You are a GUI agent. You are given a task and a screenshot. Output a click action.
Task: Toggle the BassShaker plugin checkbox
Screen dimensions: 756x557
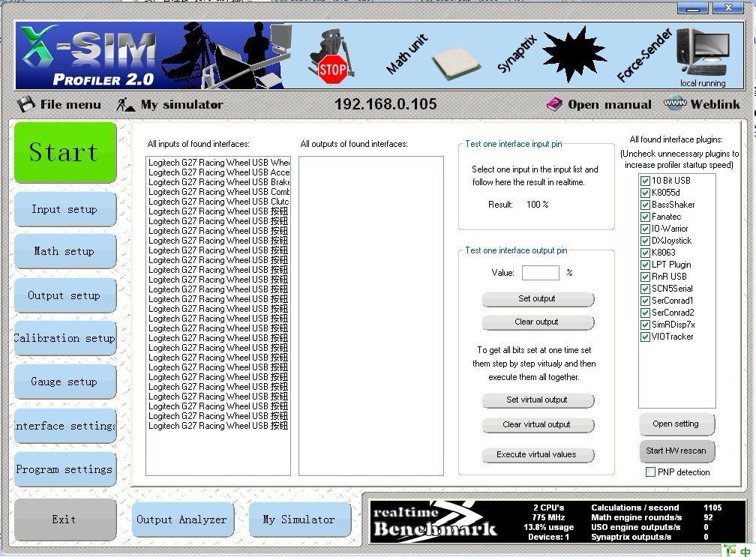(645, 205)
